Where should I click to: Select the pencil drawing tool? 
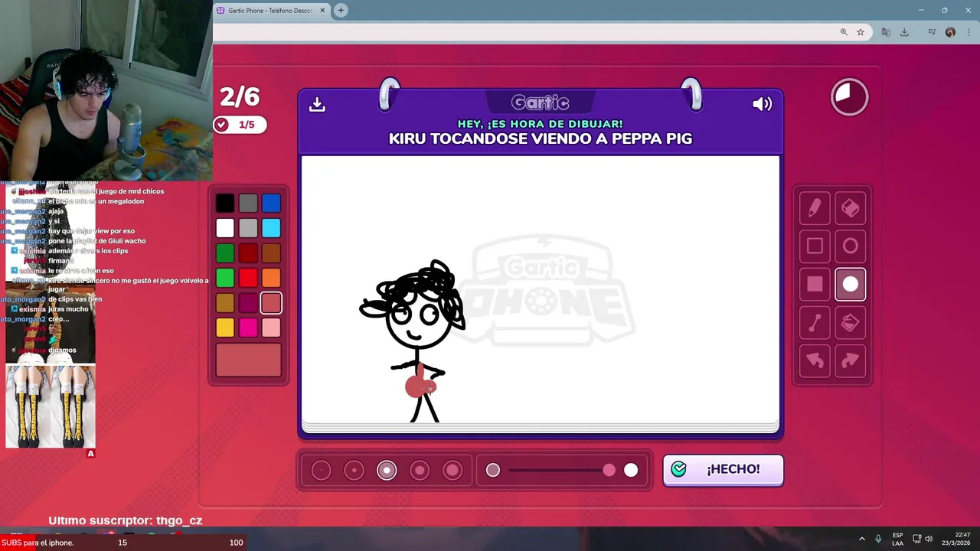tap(815, 207)
